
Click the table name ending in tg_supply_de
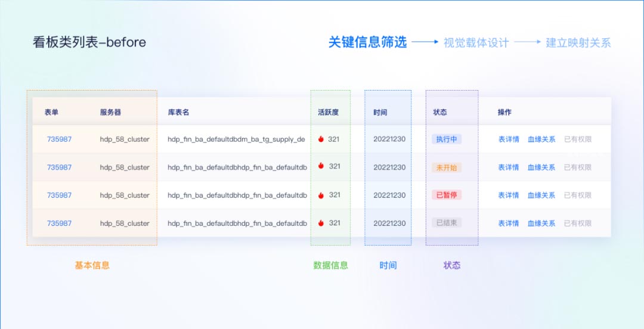pos(236,139)
